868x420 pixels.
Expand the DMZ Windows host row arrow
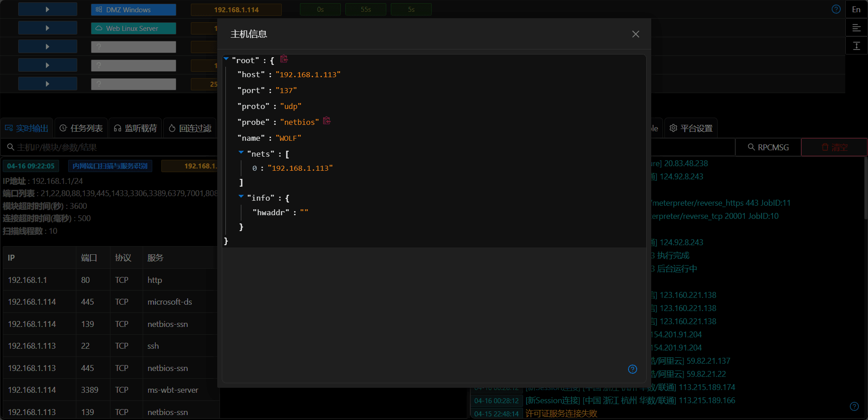(x=48, y=10)
